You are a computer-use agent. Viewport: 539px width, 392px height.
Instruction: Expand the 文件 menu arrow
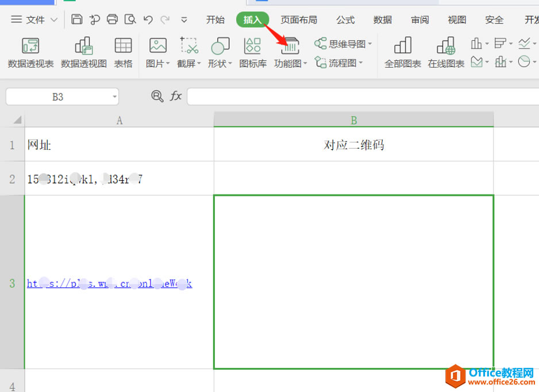click(54, 20)
